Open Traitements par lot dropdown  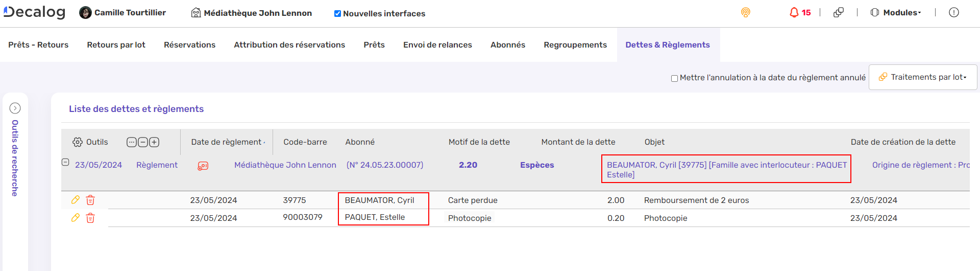pos(923,77)
